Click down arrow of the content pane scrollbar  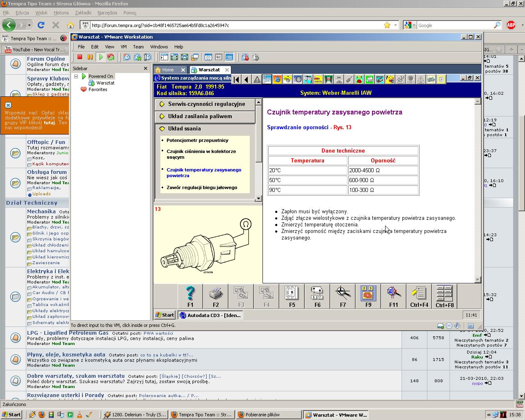pyautogui.click(x=477, y=279)
